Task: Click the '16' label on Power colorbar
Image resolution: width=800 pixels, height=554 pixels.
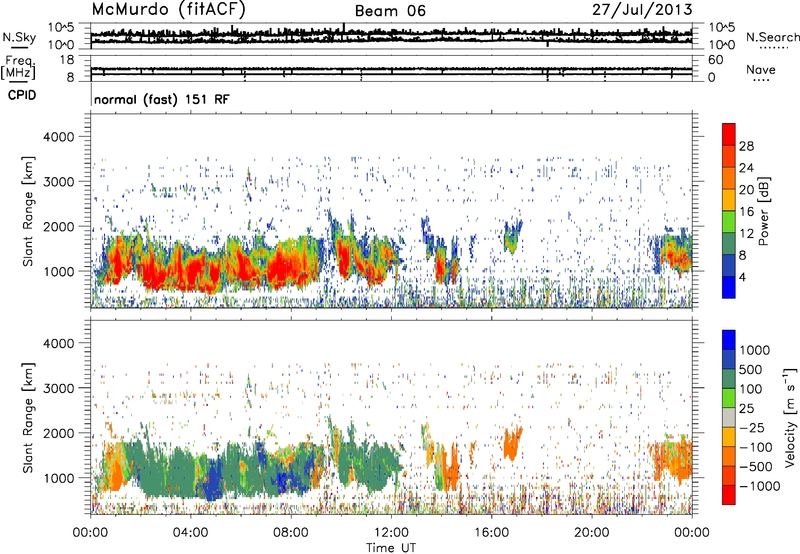Action: coord(746,212)
